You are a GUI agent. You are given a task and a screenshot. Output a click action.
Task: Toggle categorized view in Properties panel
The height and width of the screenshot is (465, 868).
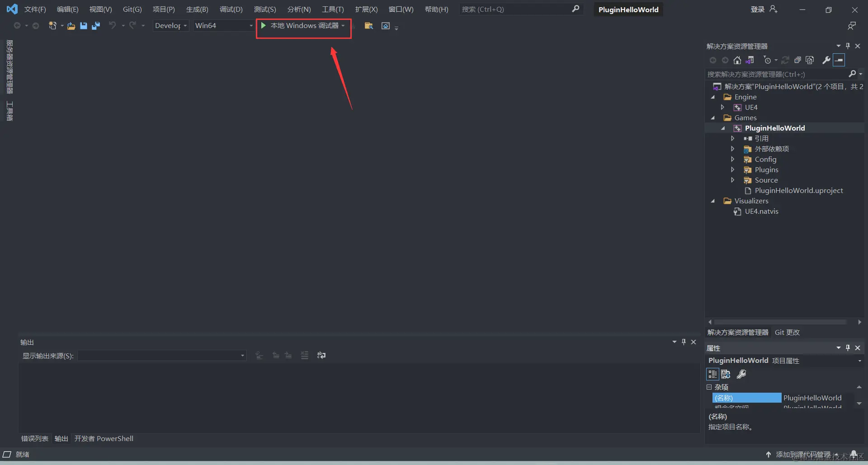tap(712, 374)
